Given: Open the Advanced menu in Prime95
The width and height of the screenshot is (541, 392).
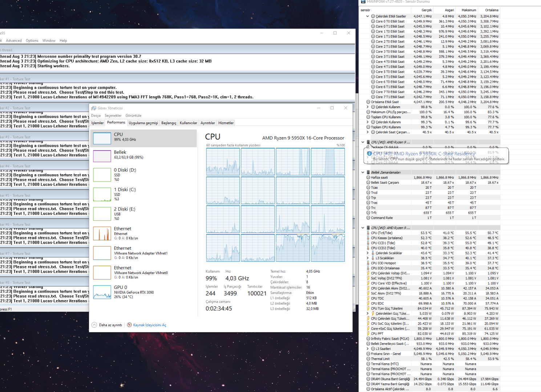Looking at the screenshot, I should [x=14, y=41].
